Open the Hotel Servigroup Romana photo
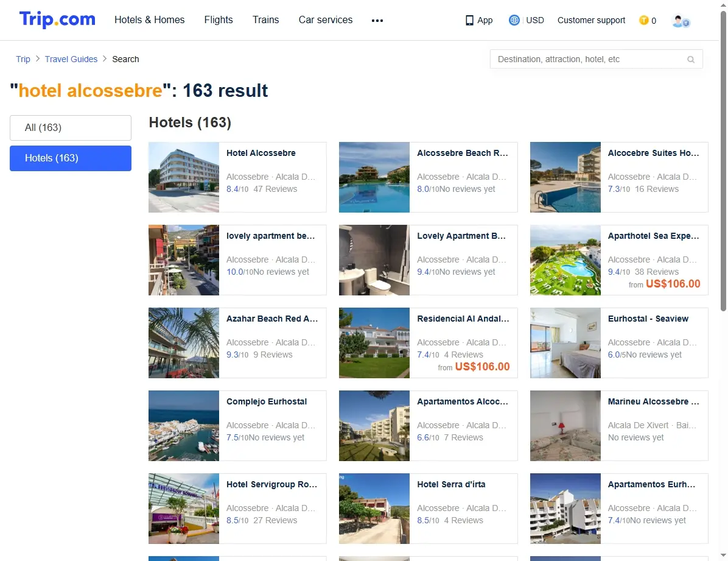 point(184,509)
